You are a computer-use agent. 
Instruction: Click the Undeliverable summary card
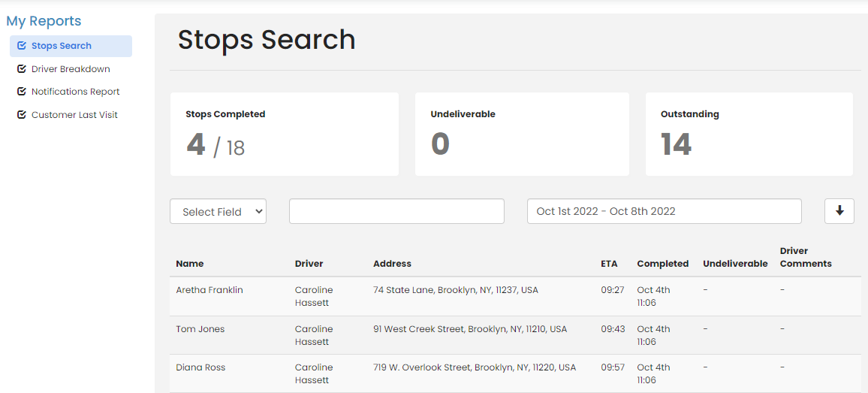(522, 135)
